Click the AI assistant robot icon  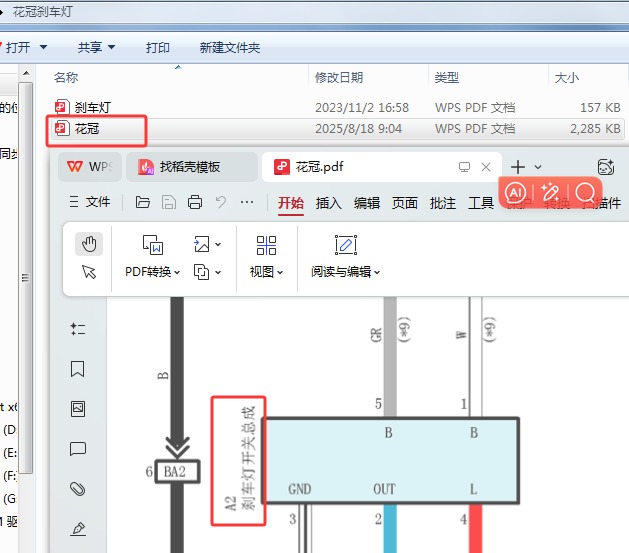[606, 167]
